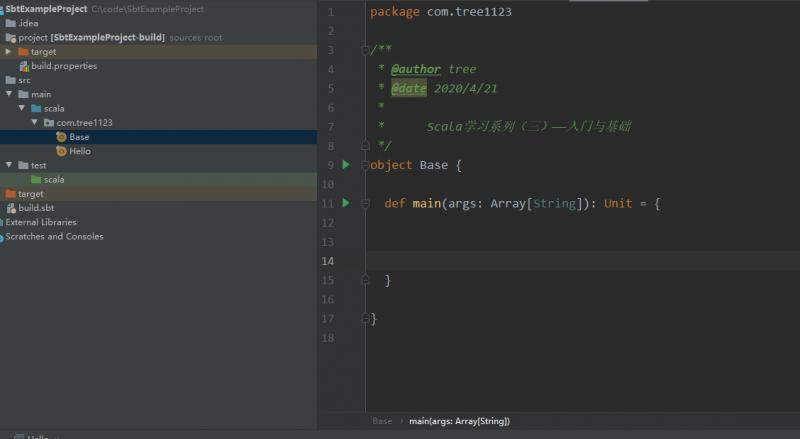Click line number 18 in gutter
Screen dimensions: 800x439
(328, 337)
